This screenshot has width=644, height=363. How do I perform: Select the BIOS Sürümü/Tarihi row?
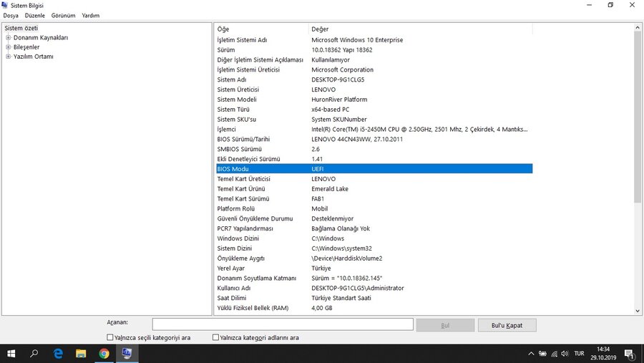(374, 139)
